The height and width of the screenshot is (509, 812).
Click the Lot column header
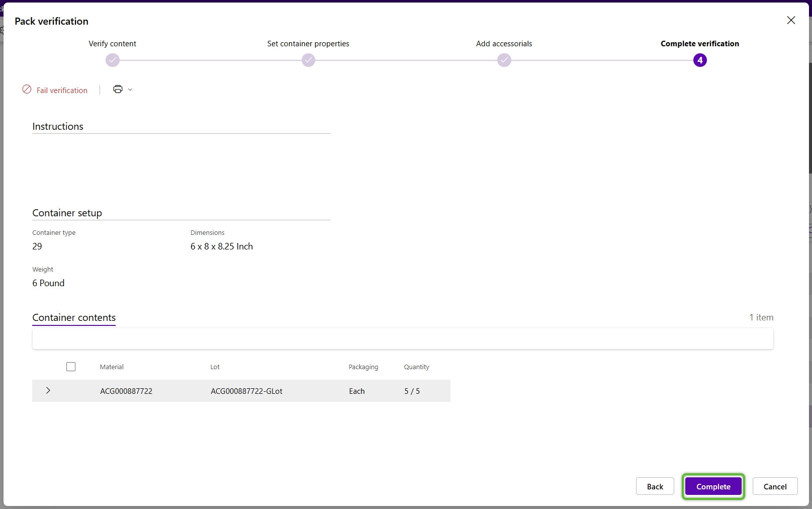(x=215, y=367)
